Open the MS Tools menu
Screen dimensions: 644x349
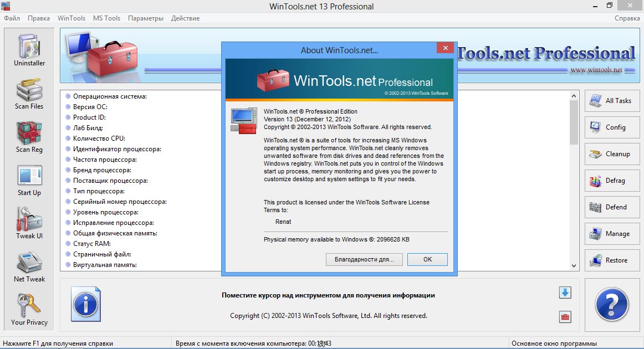coord(106,18)
